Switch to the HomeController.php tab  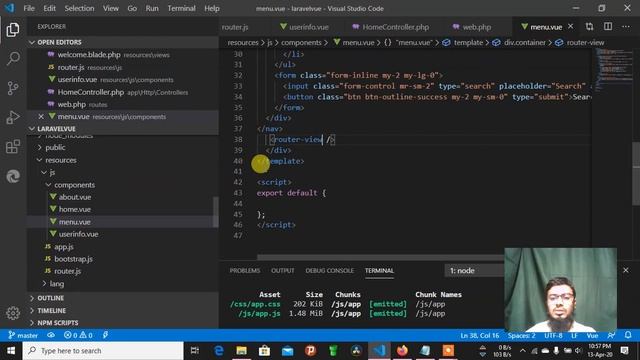tap(391, 27)
